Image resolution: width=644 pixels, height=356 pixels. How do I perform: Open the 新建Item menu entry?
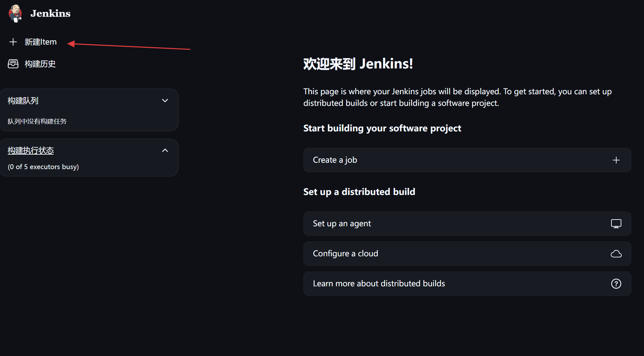[x=41, y=42]
